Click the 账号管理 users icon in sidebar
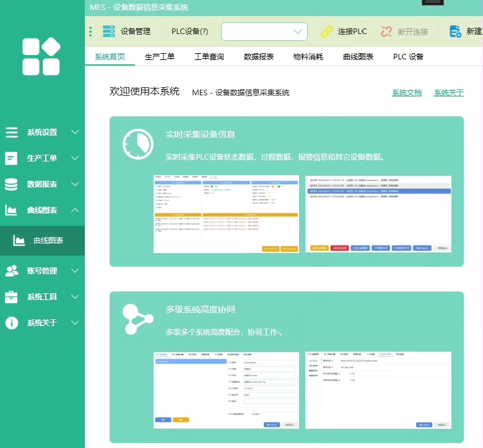Viewport: 483px width, 448px height. click(12, 270)
